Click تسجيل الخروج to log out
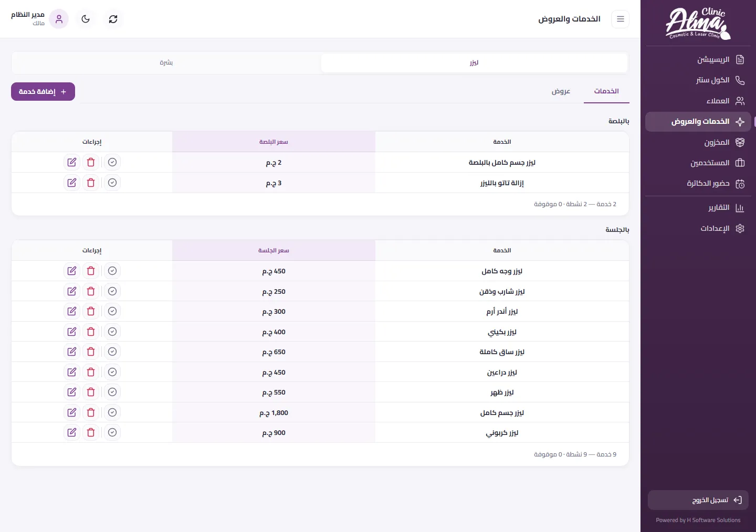The height and width of the screenshot is (532, 756). click(x=698, y=500)
